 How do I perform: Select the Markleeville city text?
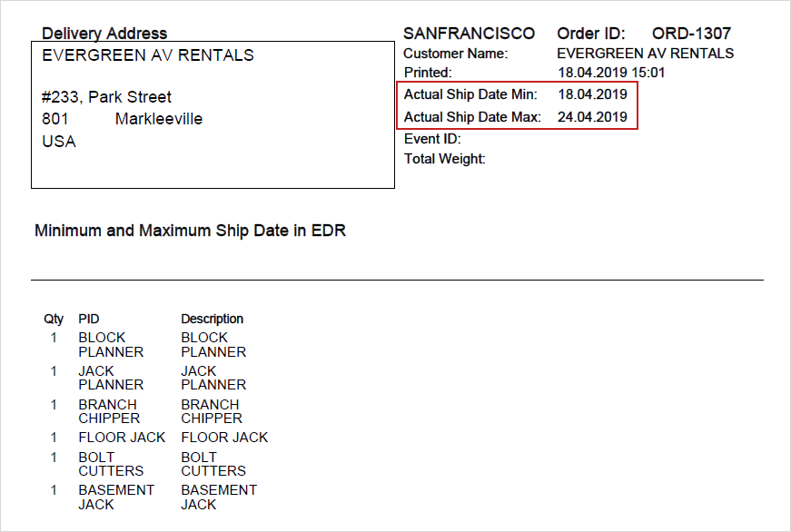tap(159, 119)
